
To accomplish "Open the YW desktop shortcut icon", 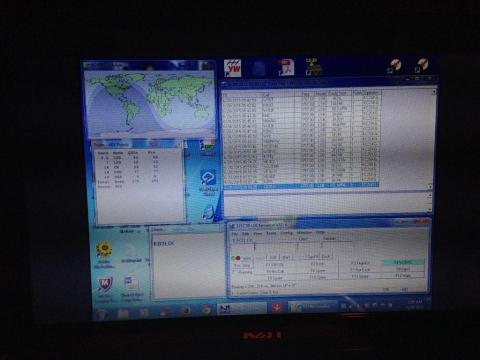I will point(232,68).
